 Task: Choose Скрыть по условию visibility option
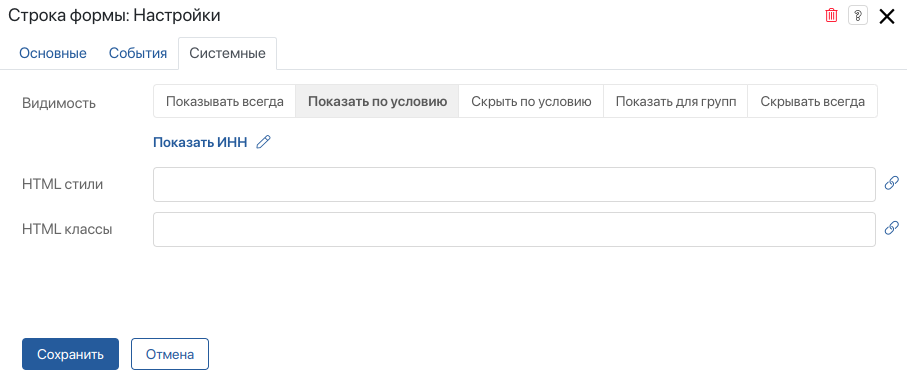(531, 102)
